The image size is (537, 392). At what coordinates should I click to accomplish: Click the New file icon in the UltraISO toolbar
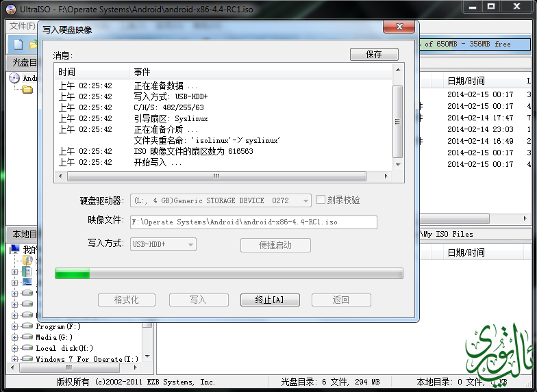tap(18, 44)
